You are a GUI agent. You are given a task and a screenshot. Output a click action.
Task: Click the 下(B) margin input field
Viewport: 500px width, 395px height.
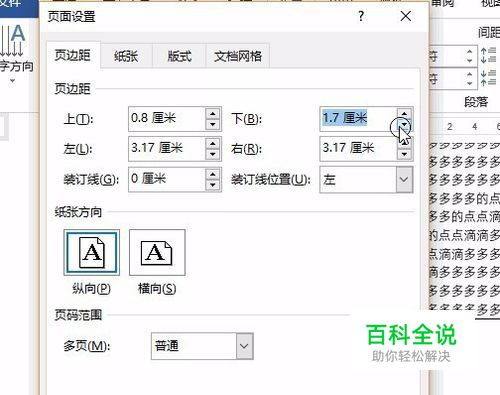click(358, 119)
